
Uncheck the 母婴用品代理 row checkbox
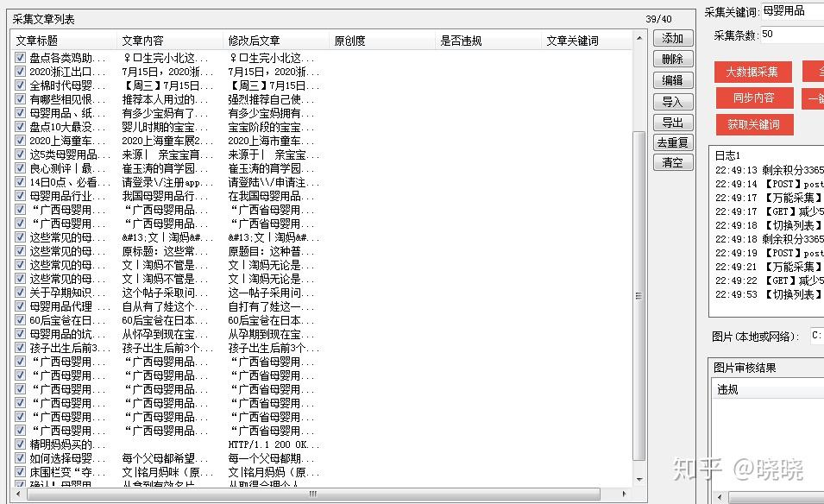pyautogui.click(x=20, y=305)
